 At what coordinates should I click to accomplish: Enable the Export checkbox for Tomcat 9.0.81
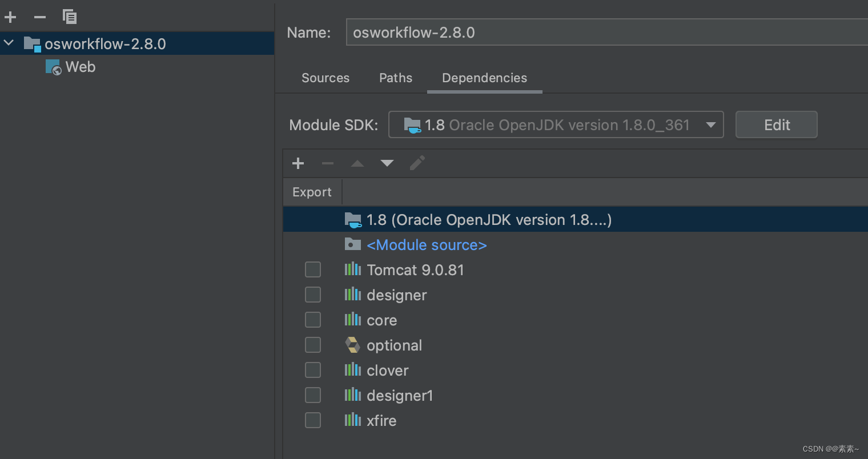point(312,269)
